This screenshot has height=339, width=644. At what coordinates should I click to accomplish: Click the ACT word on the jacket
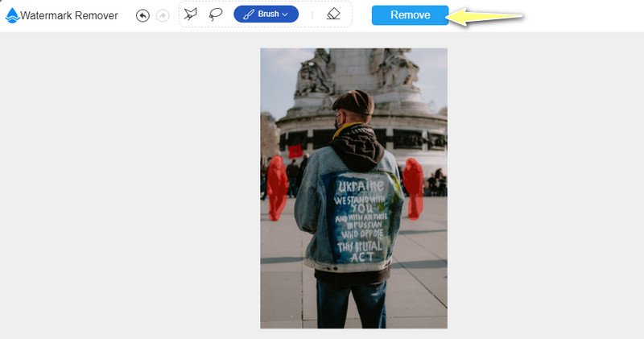(x=356, y=258)
